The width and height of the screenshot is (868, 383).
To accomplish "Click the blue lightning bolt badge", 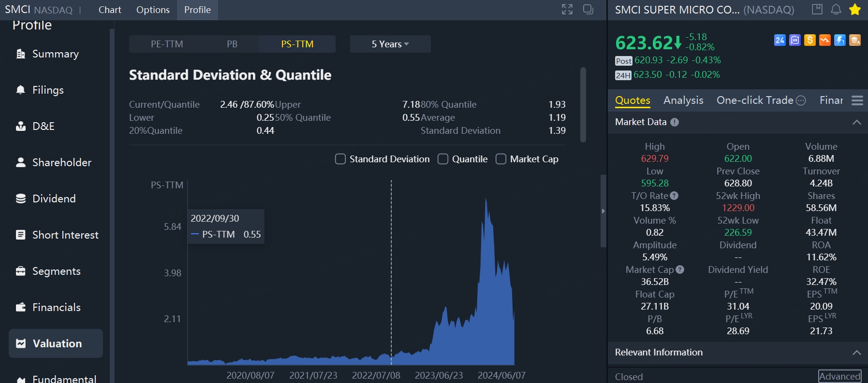I will (x=840, y=40).
